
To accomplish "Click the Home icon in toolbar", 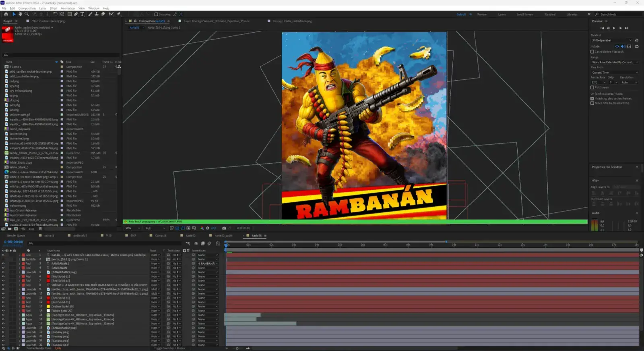I will click(6, 14).
